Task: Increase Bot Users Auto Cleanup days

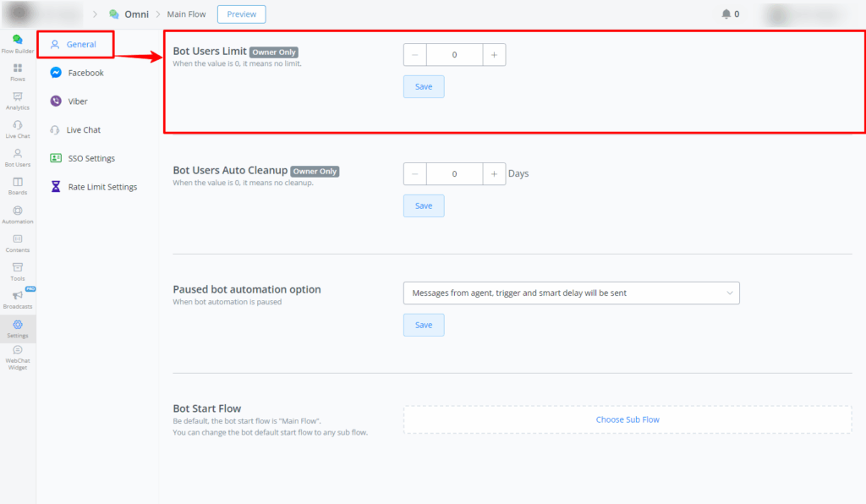Action: pyautogui.click(x=494, y=173)
